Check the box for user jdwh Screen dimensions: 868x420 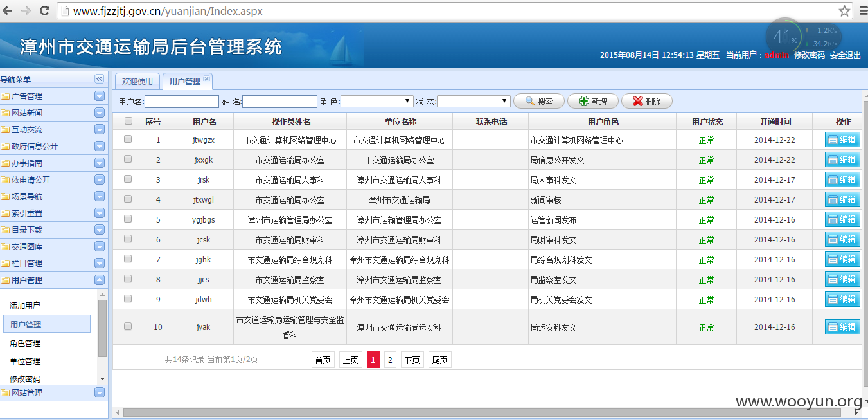tap(128, 298)
